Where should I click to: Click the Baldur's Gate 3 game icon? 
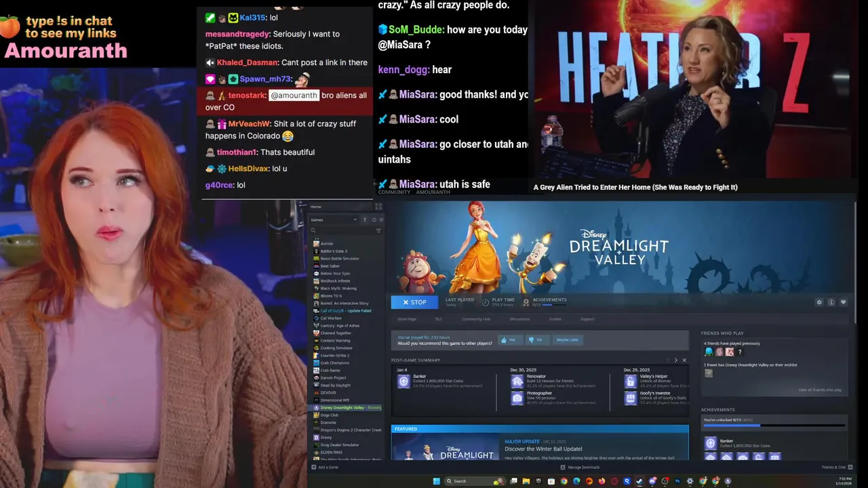[316, 251]
